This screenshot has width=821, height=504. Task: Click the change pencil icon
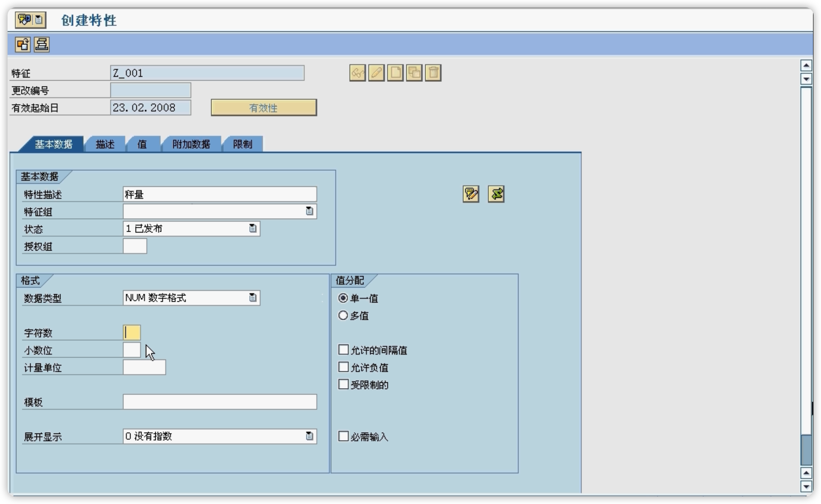(376, 73)
